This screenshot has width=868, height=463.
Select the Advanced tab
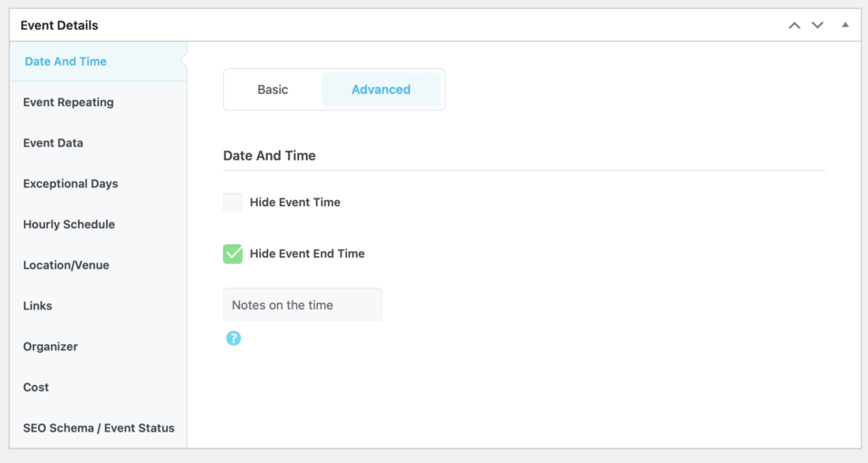[x=381, y=90]
